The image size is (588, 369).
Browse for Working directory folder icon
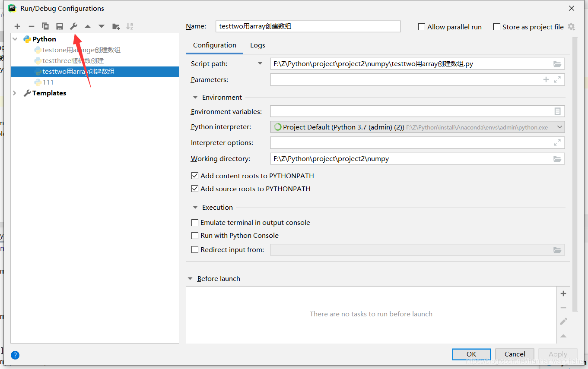click(557, 159)
